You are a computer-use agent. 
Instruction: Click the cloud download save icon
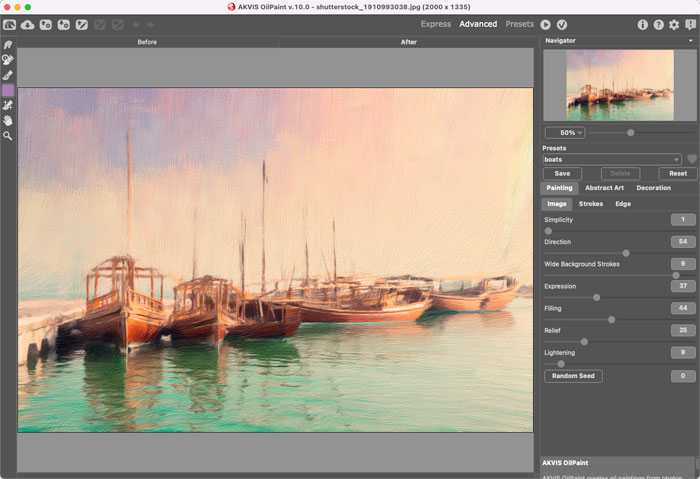point(28,25)
